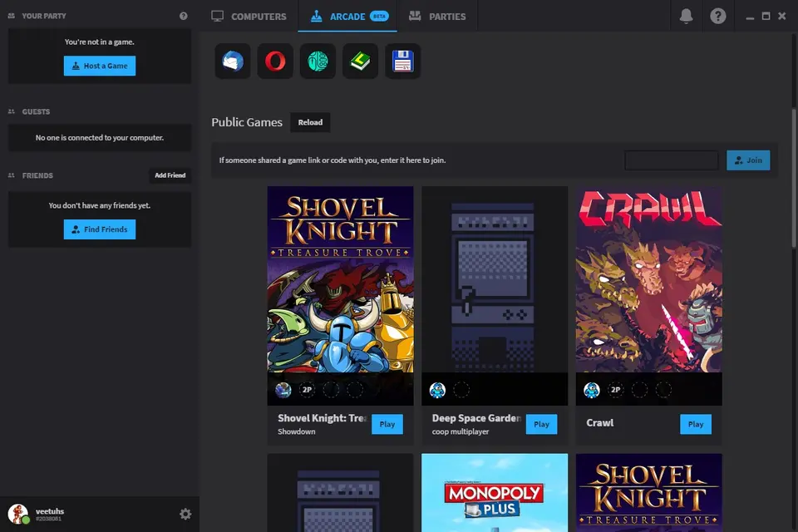Screen dimensions: 798x532
Task: Switch to the Parties tab
Action: 436,16
